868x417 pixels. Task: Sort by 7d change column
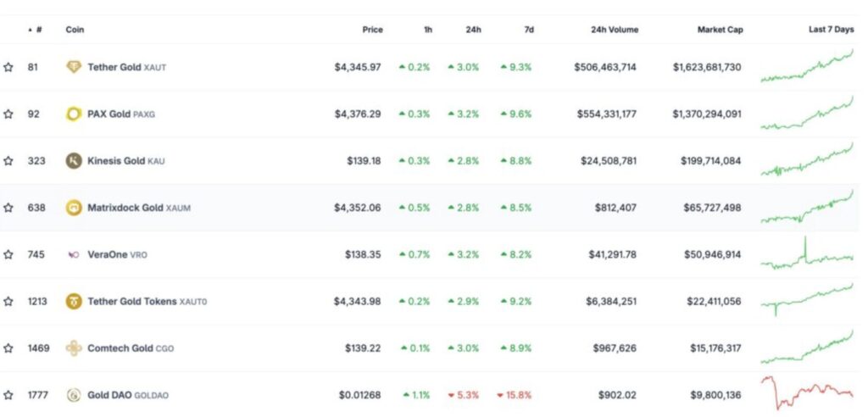529,30
